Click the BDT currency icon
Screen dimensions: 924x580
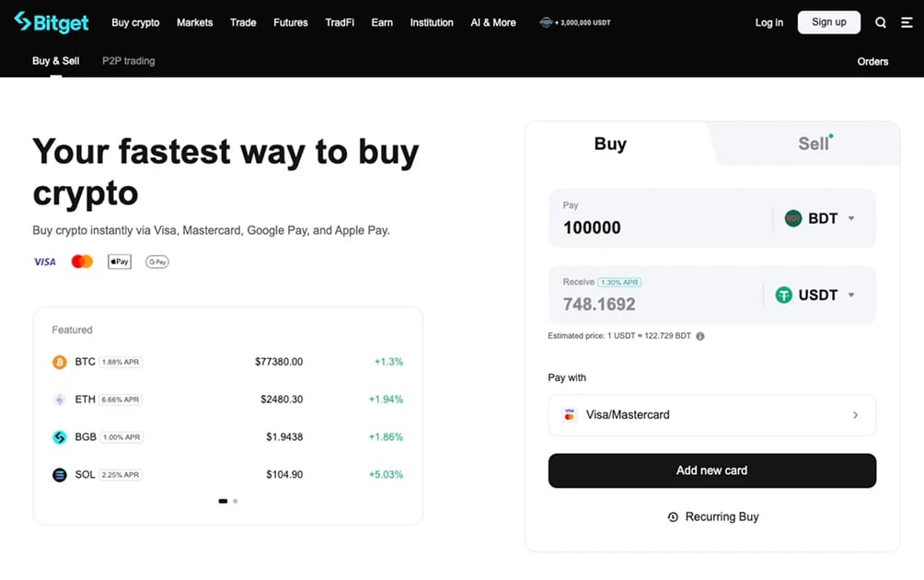pyautogui.click(x=793, y=218)
